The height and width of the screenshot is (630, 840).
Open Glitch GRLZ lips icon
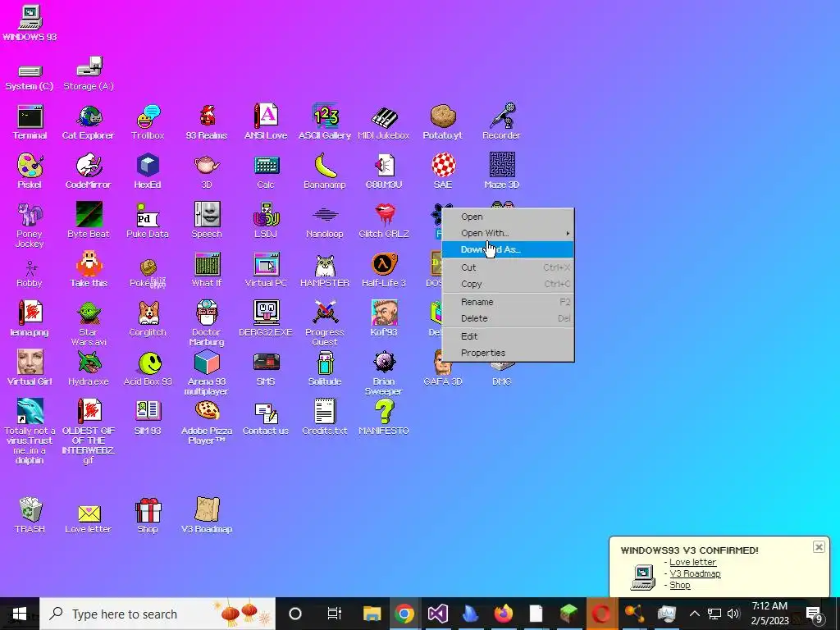[384, 221]
